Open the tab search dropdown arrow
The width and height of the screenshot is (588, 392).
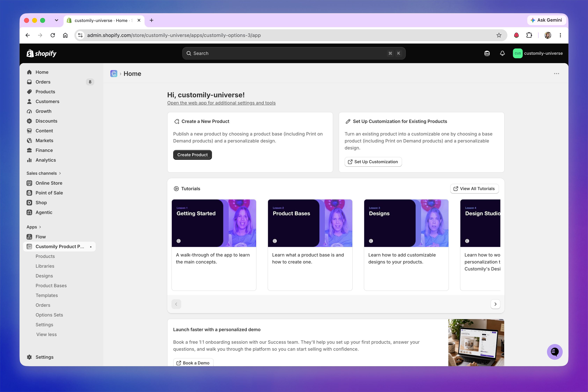(x=57, y=20)
